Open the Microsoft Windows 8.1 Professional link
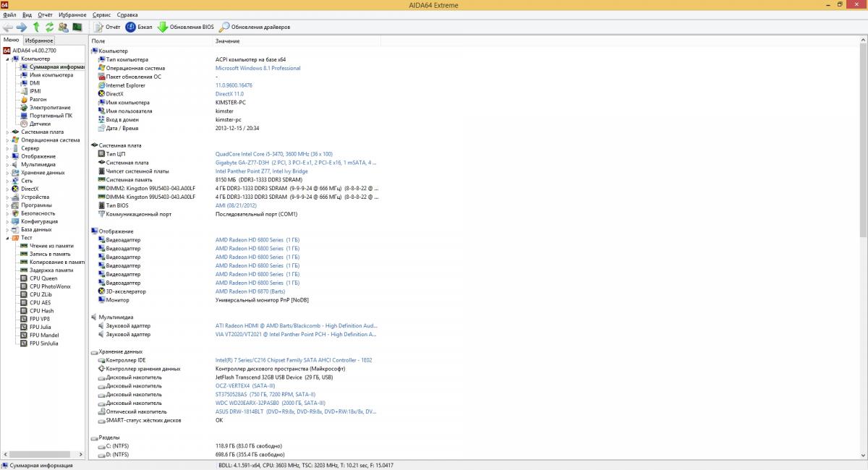868x470 pixels. [x=258, y=68]
